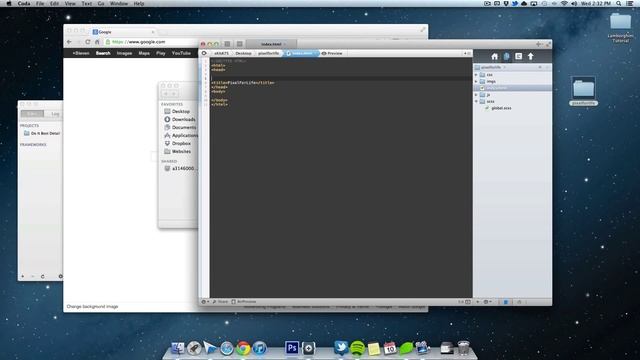Click the Chrome reload button
Image resolution: width=640 pixels, height=360 pixels.
87,42
